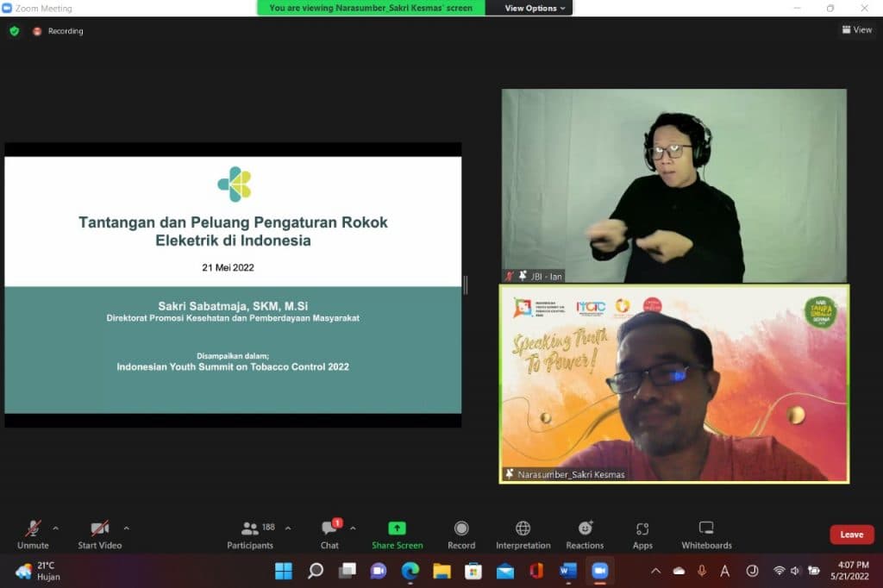Select the Narasumber_Sakri Kesmas video tile
The image size is (883, 588).
pyautogui.click(x=674, y=385)
